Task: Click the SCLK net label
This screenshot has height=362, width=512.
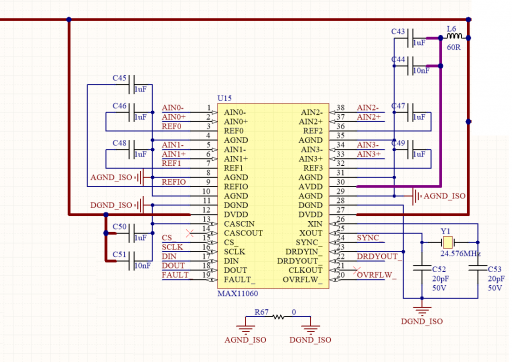Action: [172, 247]
